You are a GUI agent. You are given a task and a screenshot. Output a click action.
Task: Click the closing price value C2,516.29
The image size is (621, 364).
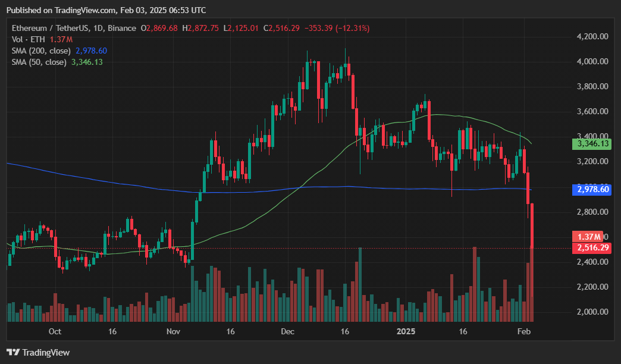pyautogui.click(x=285, y=28)
